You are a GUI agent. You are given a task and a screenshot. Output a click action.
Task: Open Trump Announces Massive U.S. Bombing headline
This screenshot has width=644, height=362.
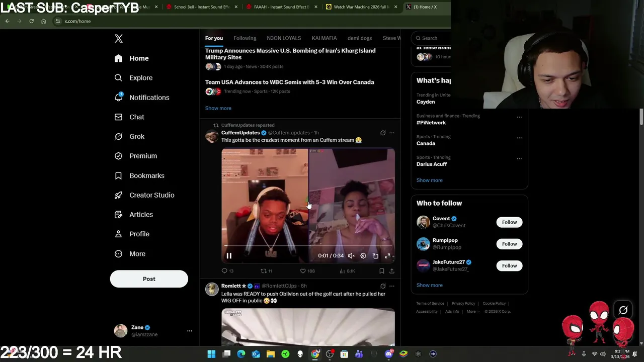tap(290, 54)
